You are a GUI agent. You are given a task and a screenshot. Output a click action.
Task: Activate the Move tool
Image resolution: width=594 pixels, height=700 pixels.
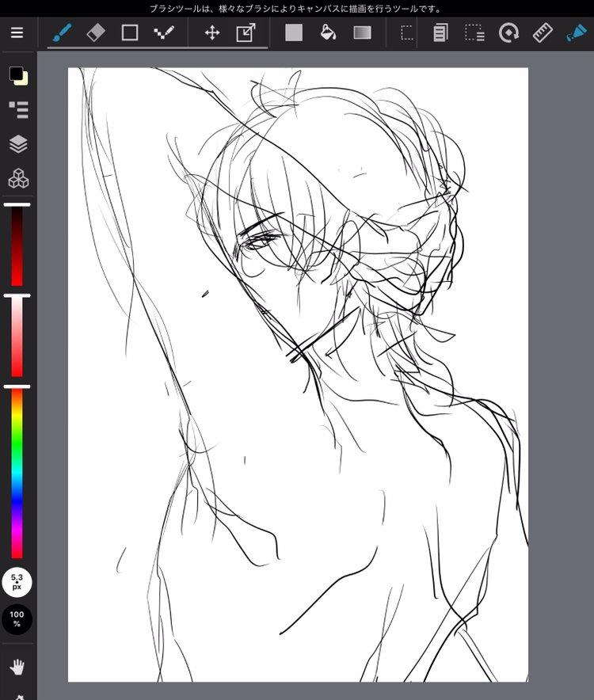(x=212, y=32)
